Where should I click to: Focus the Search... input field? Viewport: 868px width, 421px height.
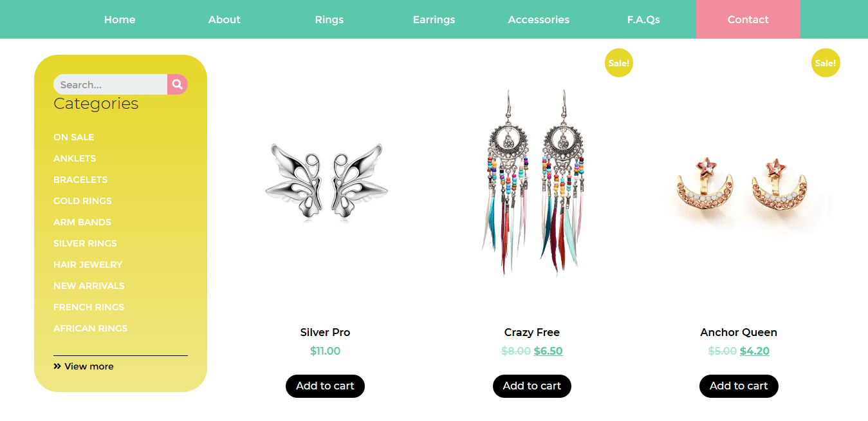coord(111,84)
